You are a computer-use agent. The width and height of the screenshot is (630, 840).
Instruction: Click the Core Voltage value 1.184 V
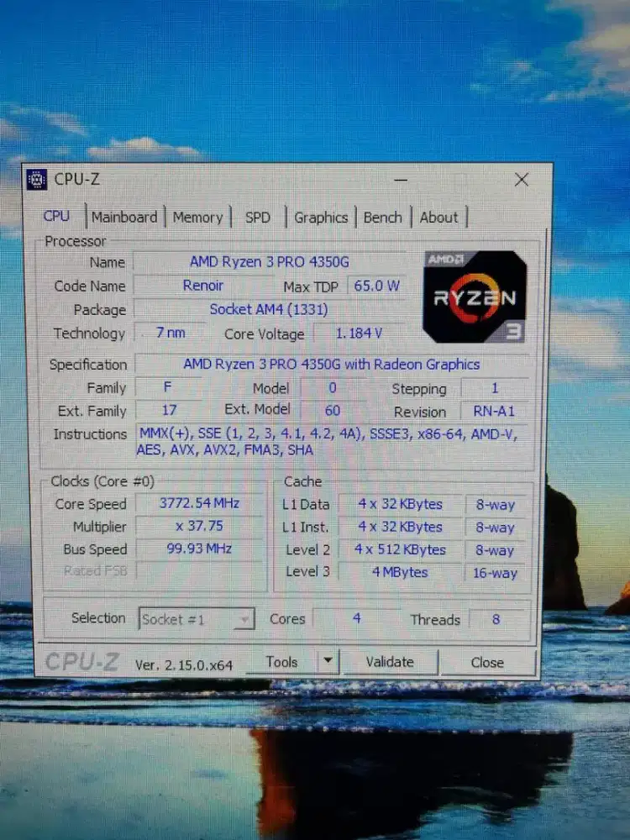[x=359, y=333]
